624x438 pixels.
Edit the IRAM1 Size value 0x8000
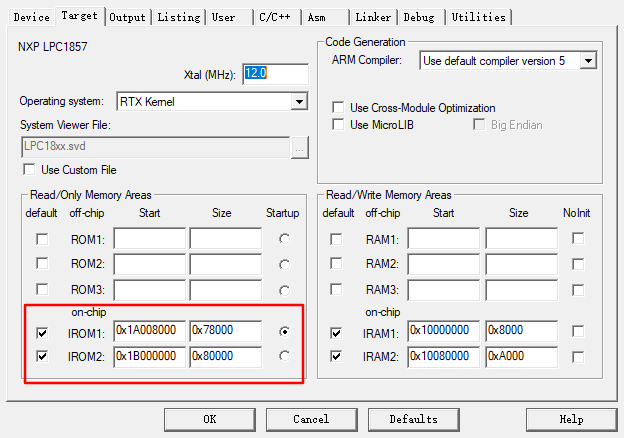pos(521,331)
